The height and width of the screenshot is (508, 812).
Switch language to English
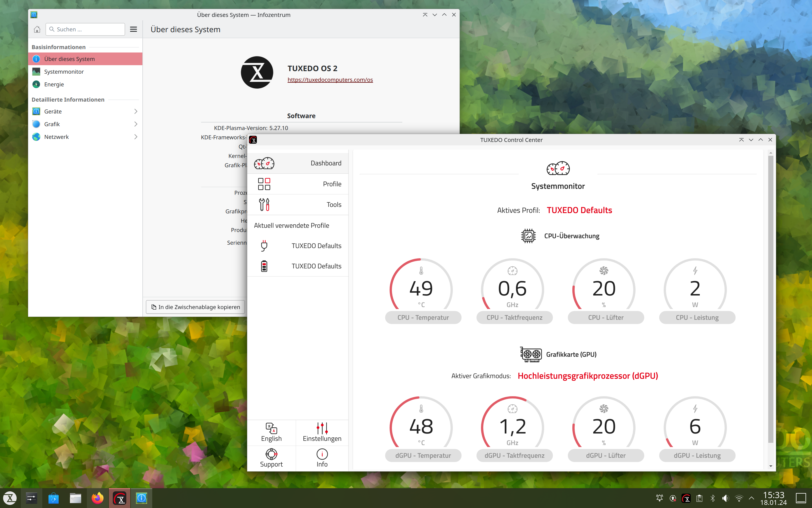(x=272, y=432)
